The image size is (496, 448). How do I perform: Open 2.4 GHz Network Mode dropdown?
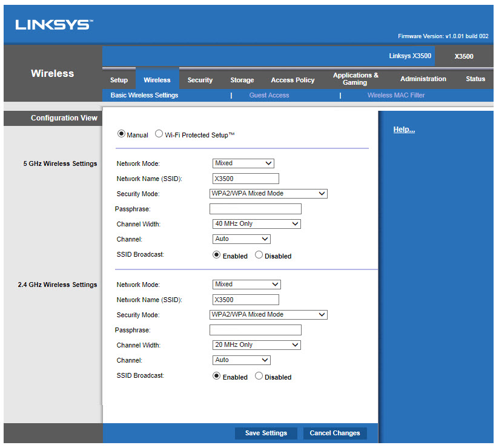coord(246,285)
